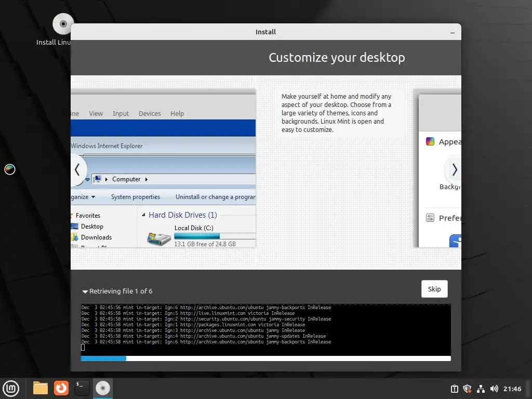Open the network connection tray icon
Viewport: 532px width, 399px height.
tap(481, 389)
